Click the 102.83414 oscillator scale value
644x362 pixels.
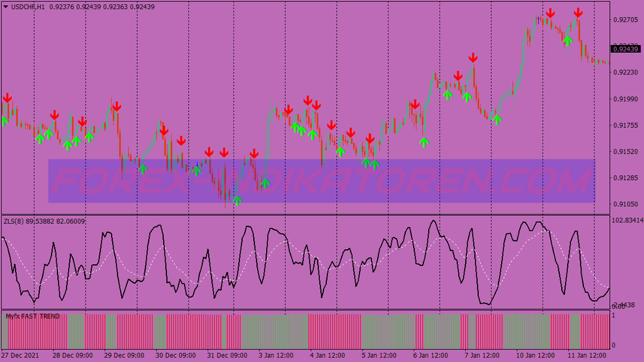(628, 220)
